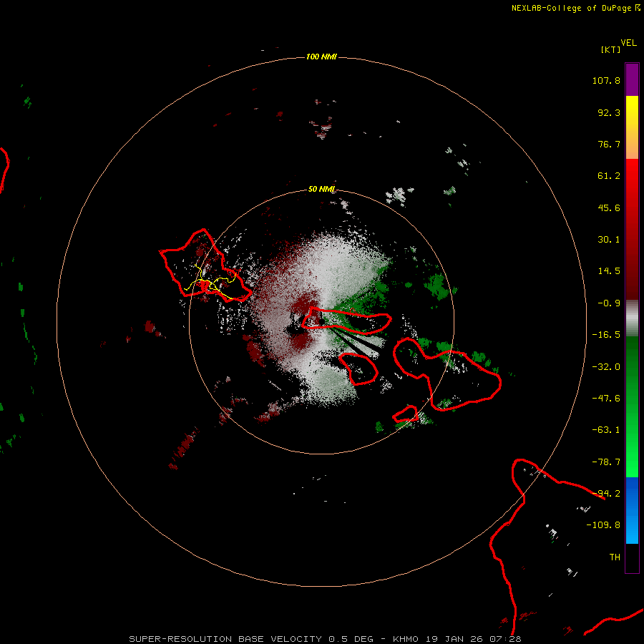The image size is (644, 644).
Task: Click the -0.9 velocity scale value
Action: [x=609, y=303]
